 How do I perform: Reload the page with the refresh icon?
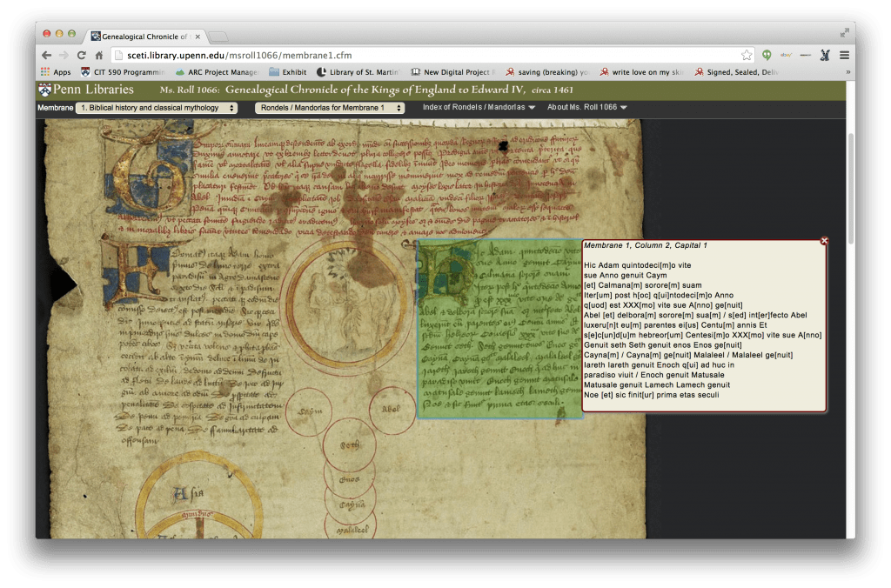pyautogui.click(x=81, y=55)
